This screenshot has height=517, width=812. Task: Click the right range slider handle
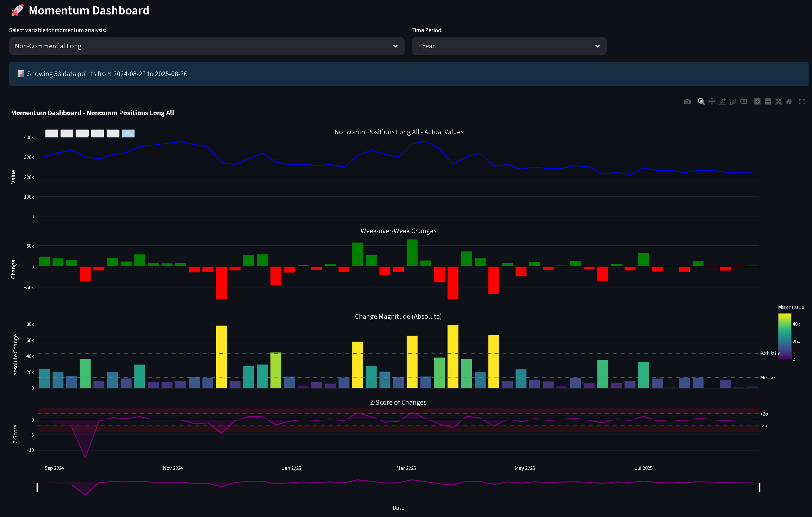tap(759, 487)
